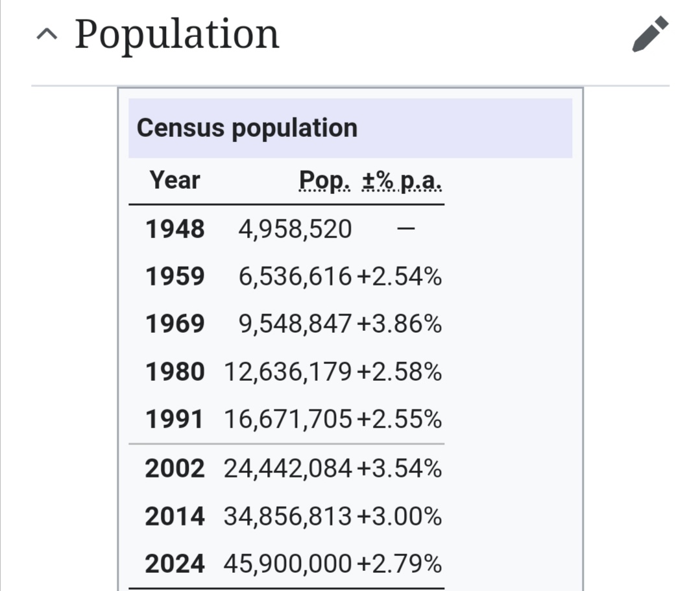This screenshot has height=591, width=700.
Task: Click the +2.54% growth value
Action: (400, 276)
